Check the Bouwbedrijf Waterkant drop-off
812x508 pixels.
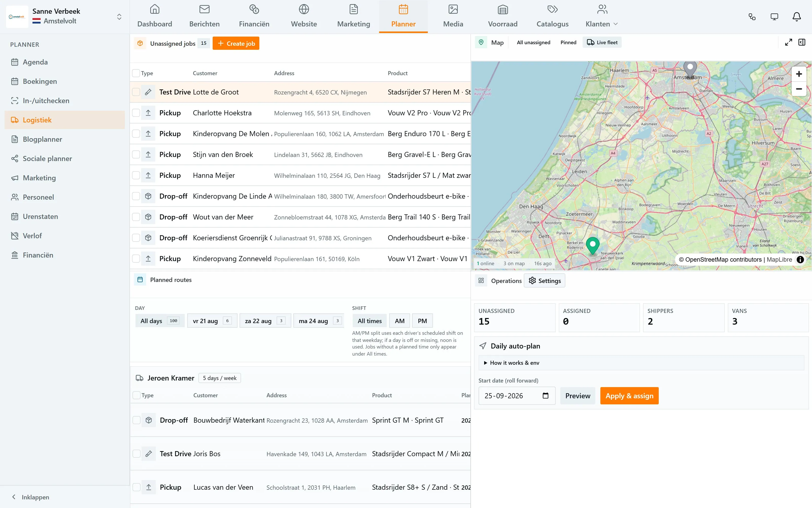point(137,420)
